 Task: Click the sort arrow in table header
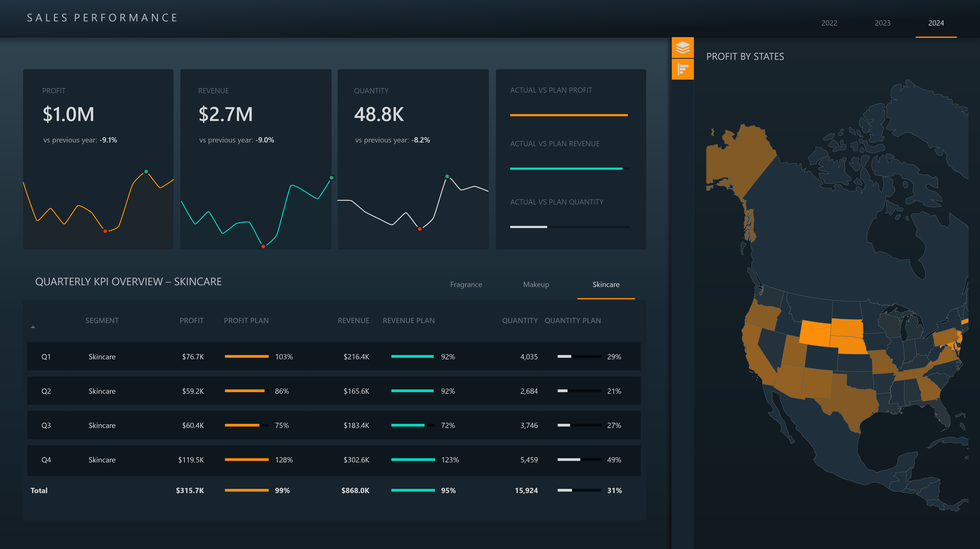(33, 327)
